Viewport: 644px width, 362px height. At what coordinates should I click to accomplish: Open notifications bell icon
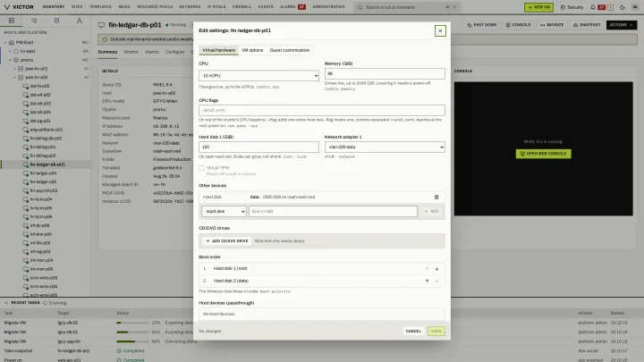tap(593, 7)
